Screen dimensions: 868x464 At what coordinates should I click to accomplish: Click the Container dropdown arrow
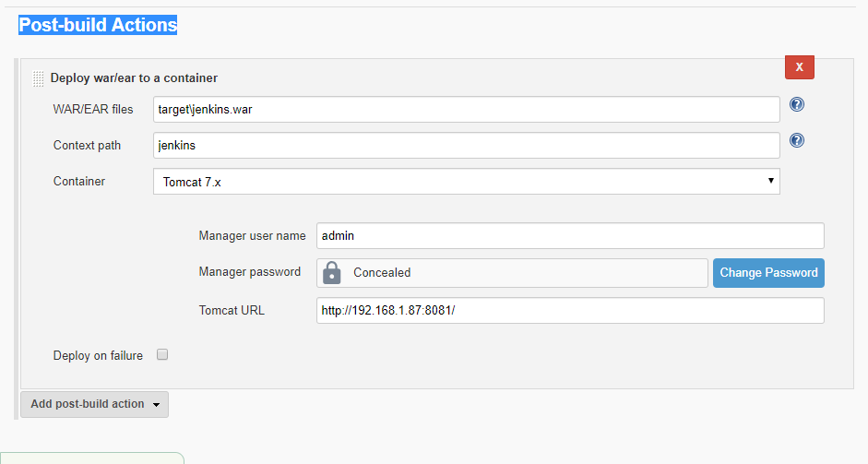[x=770, y=181]
